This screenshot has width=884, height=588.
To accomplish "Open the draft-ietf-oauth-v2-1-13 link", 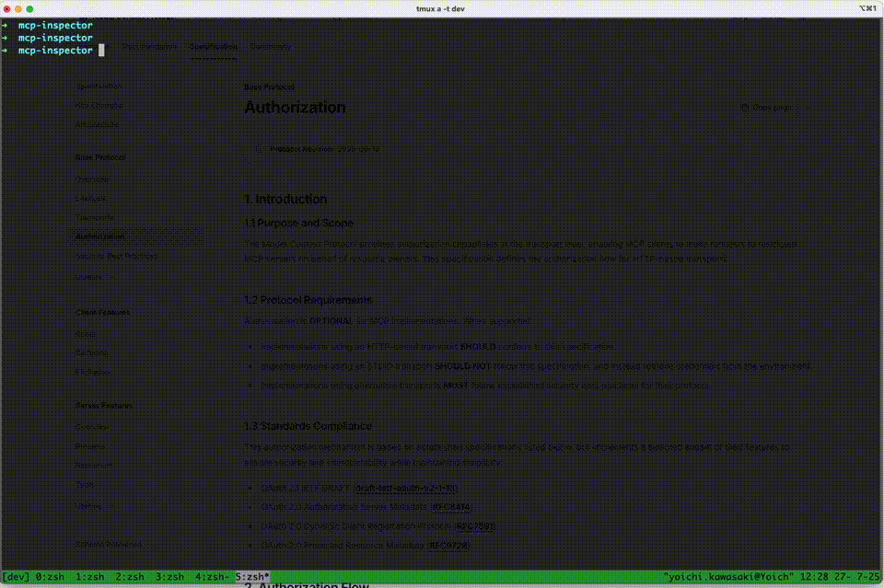I will tap(405, 488).
